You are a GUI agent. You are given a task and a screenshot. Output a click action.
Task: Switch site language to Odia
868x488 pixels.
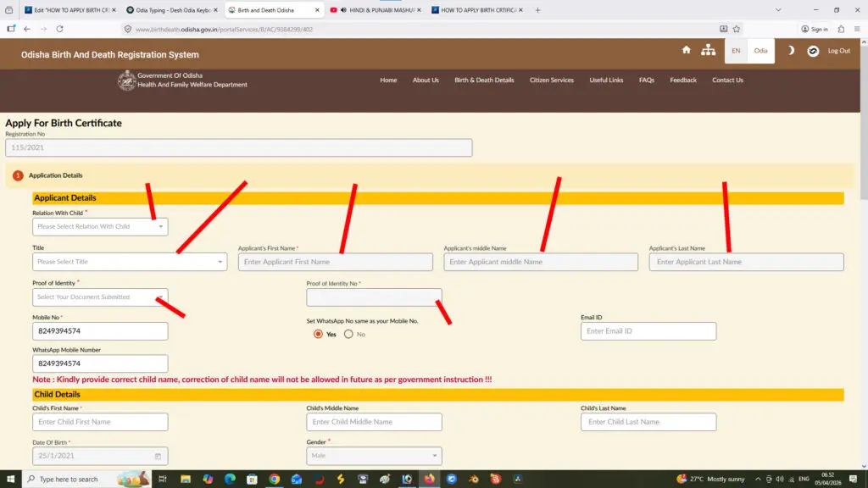(760, 51)
